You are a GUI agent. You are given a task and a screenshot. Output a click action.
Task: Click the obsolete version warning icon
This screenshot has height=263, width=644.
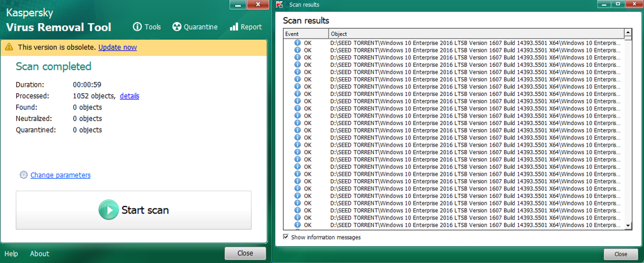pos(9,47)
